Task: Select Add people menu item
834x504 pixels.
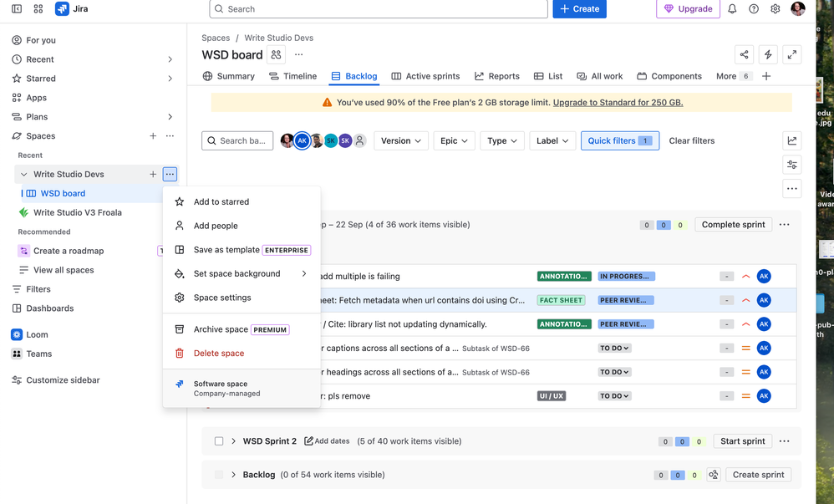Action: pyautogui.click(x=242, y=226)
